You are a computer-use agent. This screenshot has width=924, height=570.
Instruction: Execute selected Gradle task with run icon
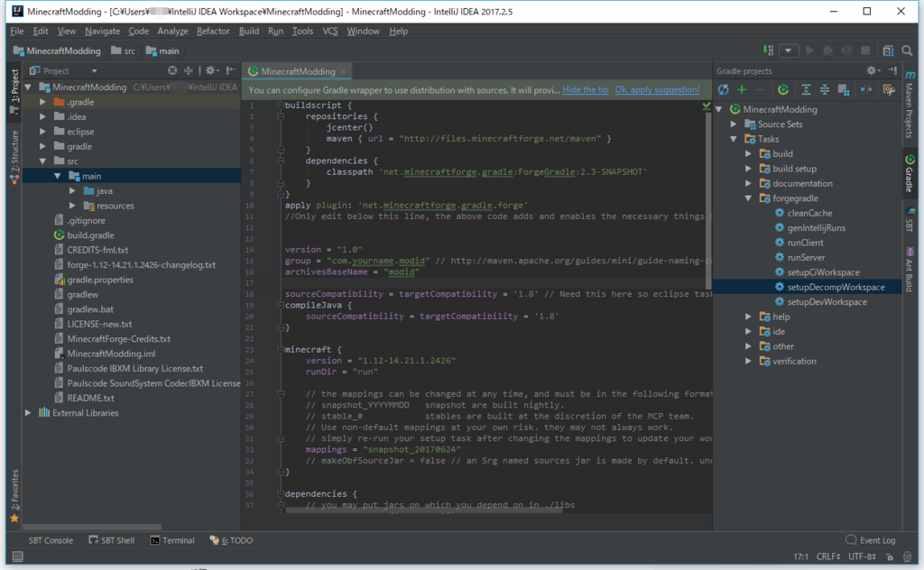pos(783,89)
